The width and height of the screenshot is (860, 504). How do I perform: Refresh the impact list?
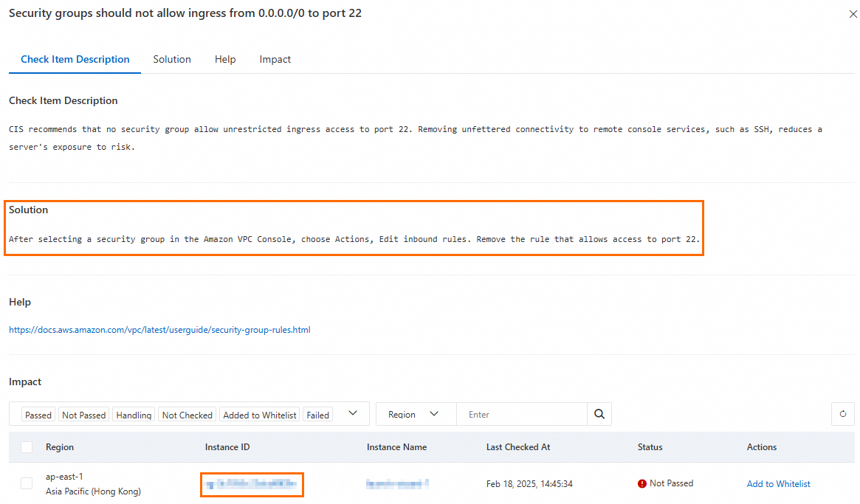(843, 414)
